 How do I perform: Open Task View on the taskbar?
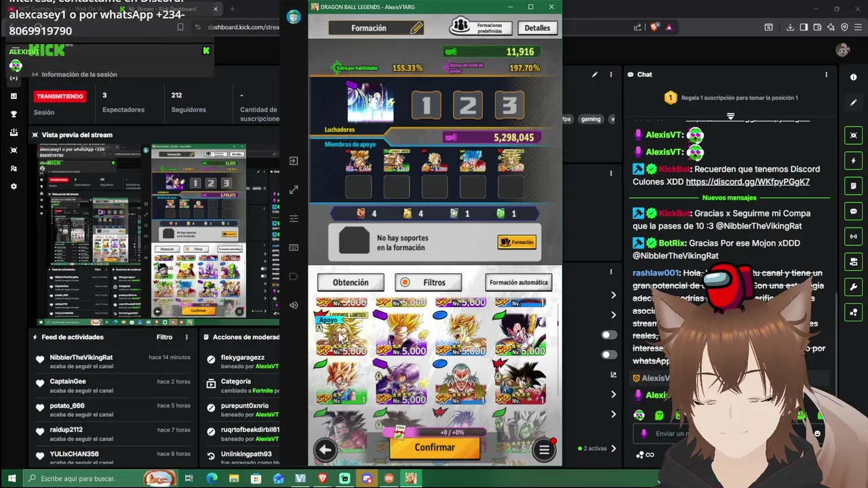[189, 479]
